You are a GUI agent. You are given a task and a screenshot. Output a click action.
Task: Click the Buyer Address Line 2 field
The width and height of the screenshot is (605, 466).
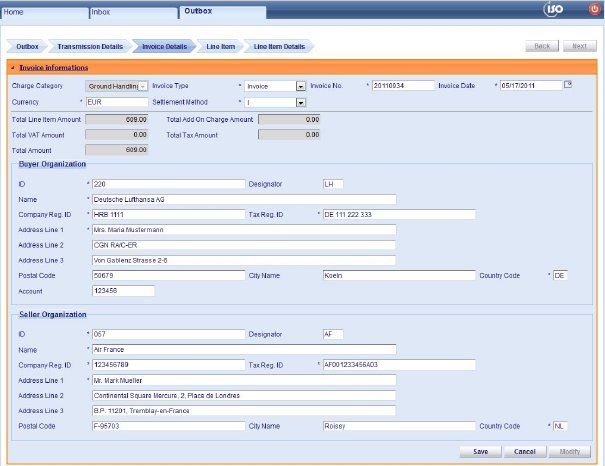(244, 245)
